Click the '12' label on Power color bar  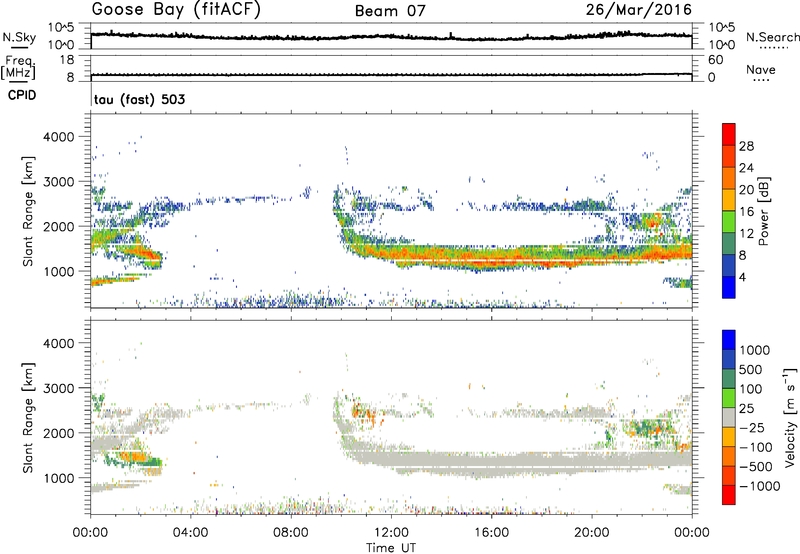tap(746, 233)
